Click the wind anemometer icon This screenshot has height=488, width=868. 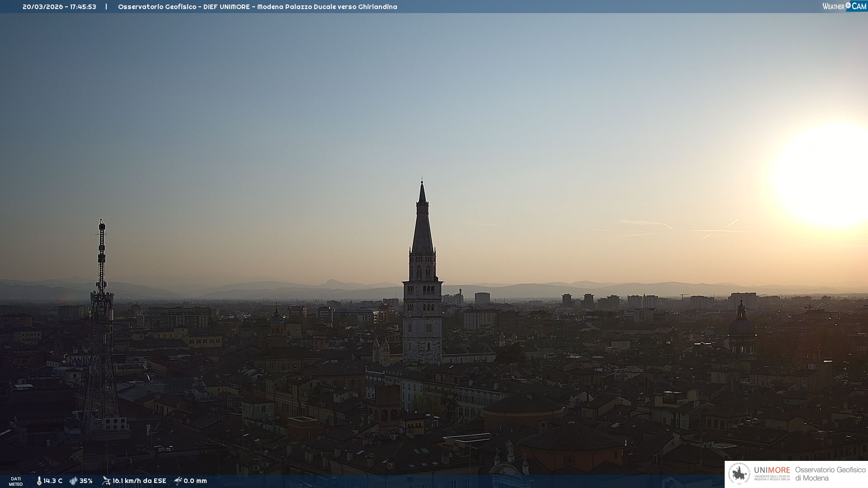pos(106,481)
